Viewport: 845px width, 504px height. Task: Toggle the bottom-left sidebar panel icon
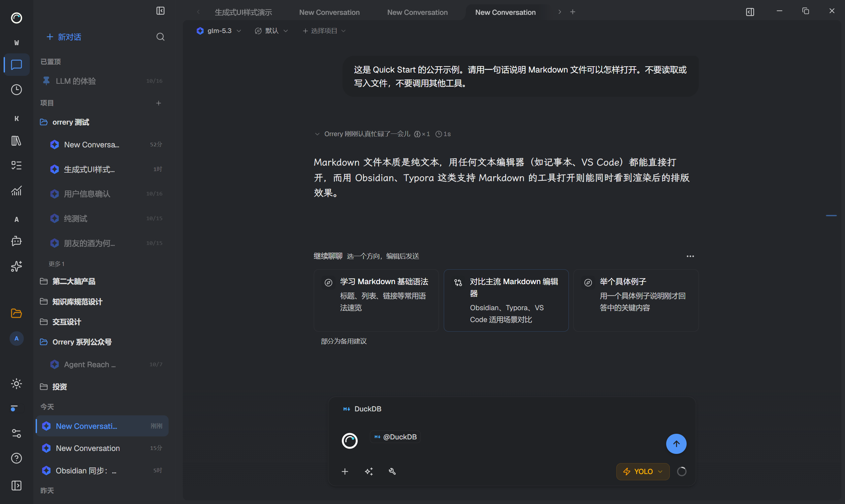pos(16,486)
